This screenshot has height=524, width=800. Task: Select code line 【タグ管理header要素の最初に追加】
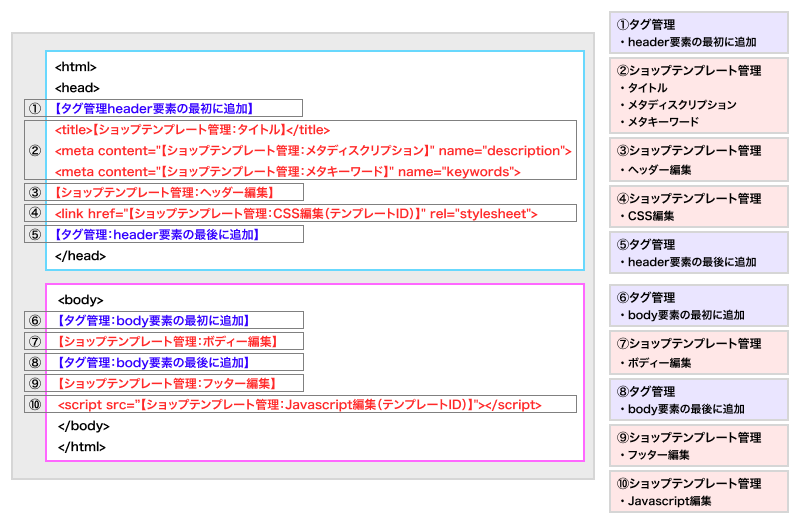(x=154, y=109)
